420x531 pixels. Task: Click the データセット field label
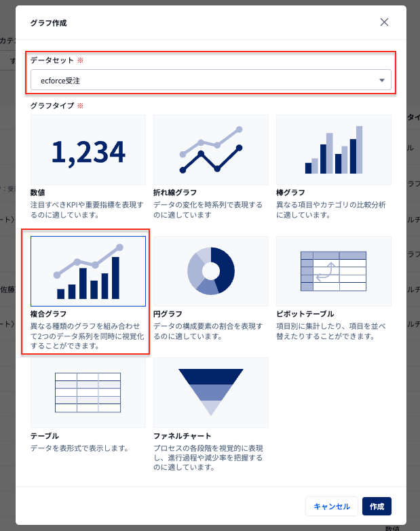52,60
